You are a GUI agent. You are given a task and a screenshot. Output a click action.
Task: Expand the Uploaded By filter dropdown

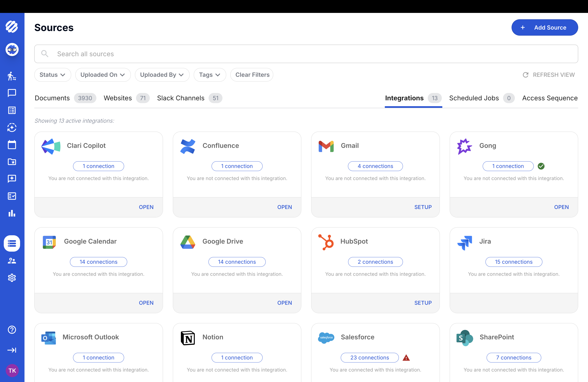[x=162, y=75]
